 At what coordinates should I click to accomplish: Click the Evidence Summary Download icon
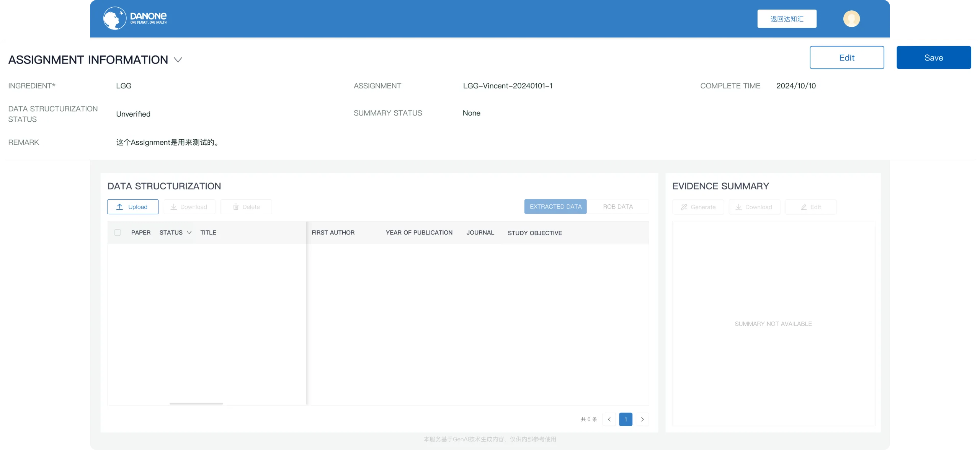coord(738,207)
